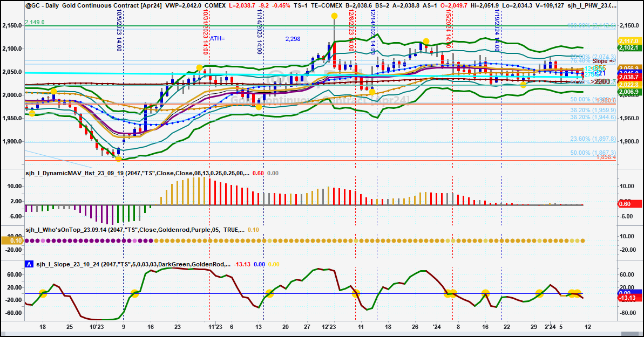
Task: Click the -13.13 value in Slope title
Action: click(x=242, y=264)
